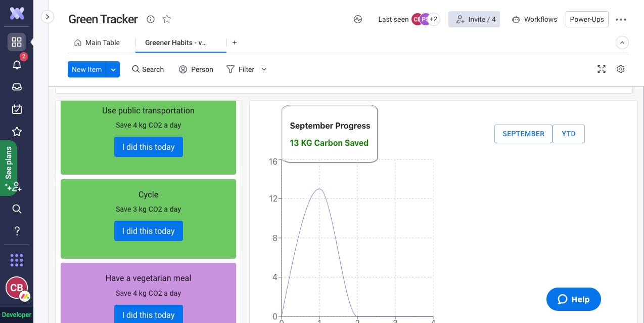
Task: Click I did this today for vegetarian meal
Action: (x=149, y=314)
